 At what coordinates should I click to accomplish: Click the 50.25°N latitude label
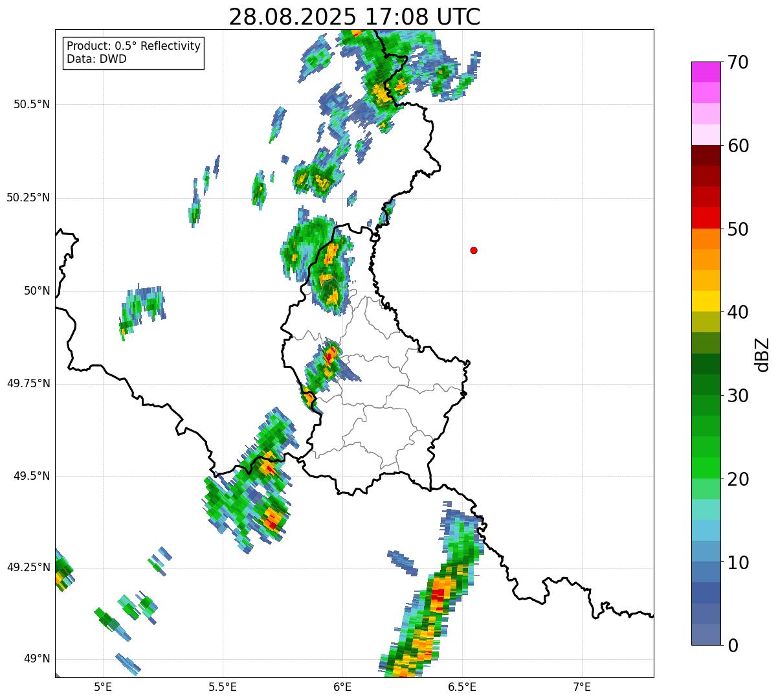point(28,198)
